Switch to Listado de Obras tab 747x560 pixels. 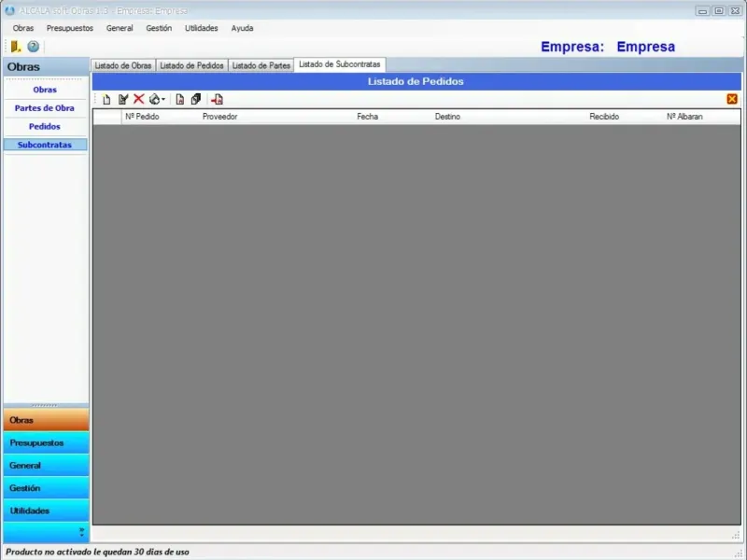pos(123,65)
